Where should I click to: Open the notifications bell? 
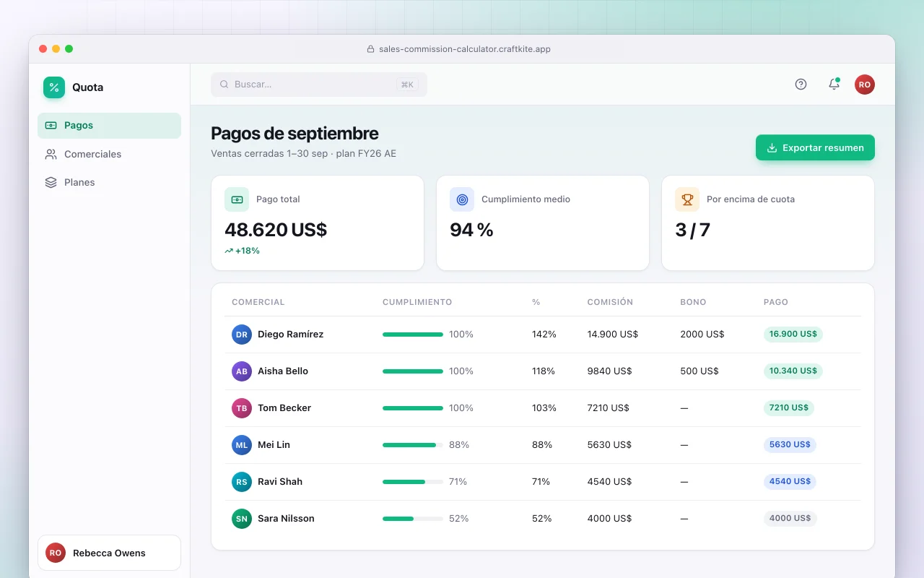[834, 84]
